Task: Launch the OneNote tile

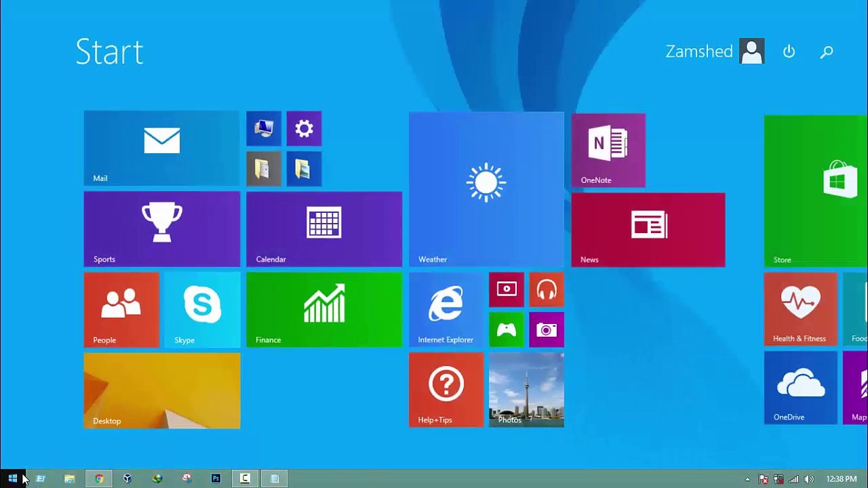Action: coord(608,150)
